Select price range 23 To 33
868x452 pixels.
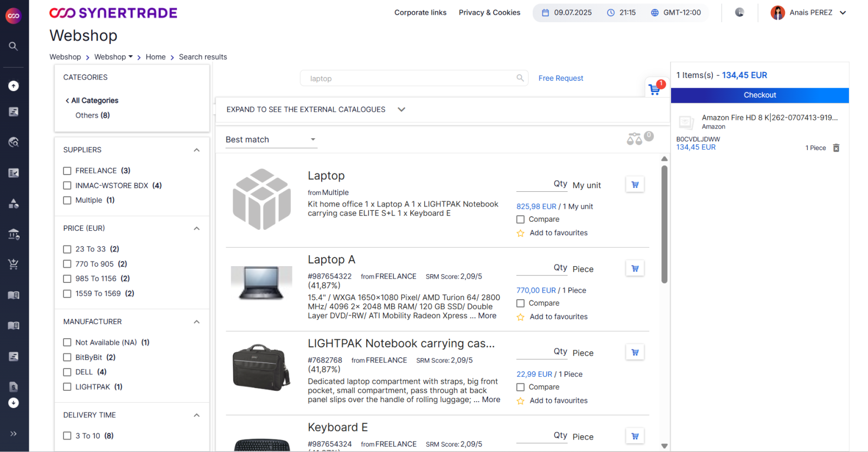67,249
